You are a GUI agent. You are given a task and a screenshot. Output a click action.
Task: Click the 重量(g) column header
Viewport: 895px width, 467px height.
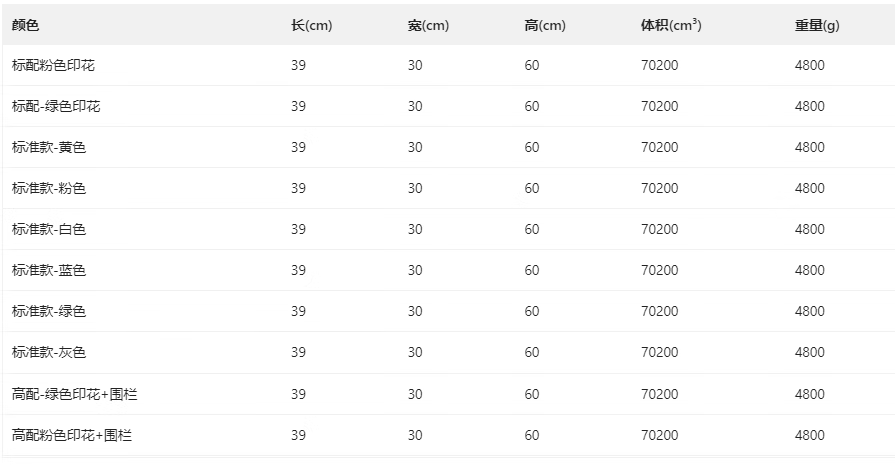tap(817, 25)
